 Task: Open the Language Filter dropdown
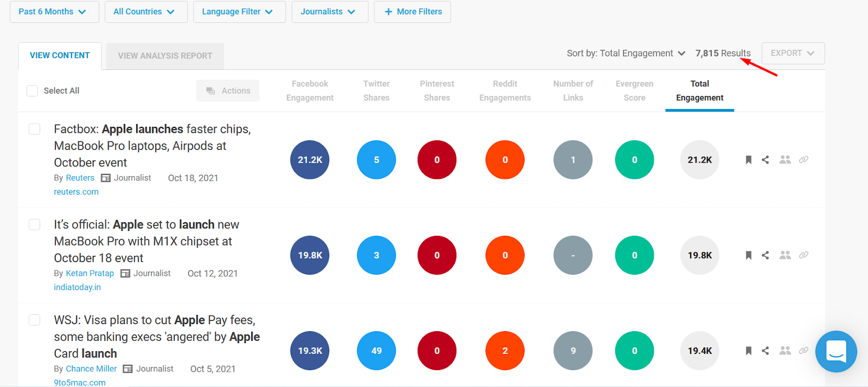click(239, 12)
